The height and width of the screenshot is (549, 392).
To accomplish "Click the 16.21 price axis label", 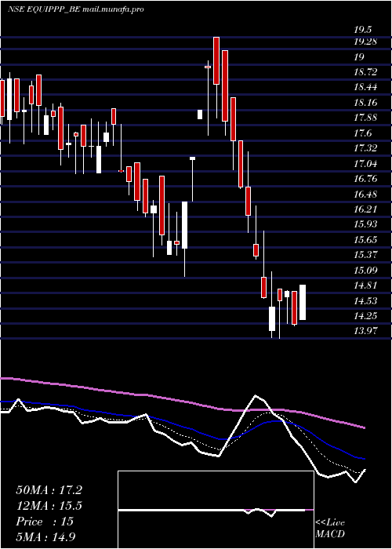I will click(365, 209).
